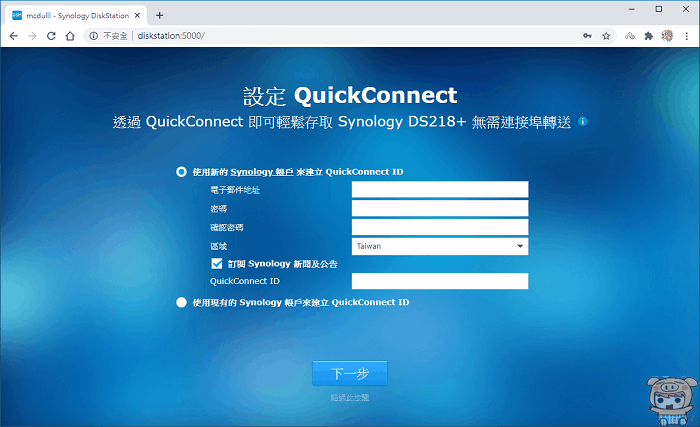Open the Extensions puzzle-piece menu
700x427 pixels.
649,36
